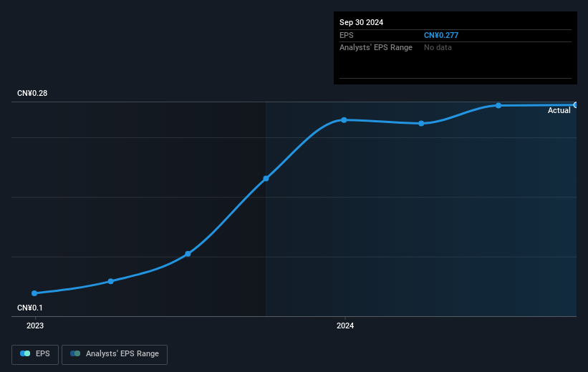Click the first EPS data point at 2023
This screenshot has width=588, height=372.
[x=34, y=293]
